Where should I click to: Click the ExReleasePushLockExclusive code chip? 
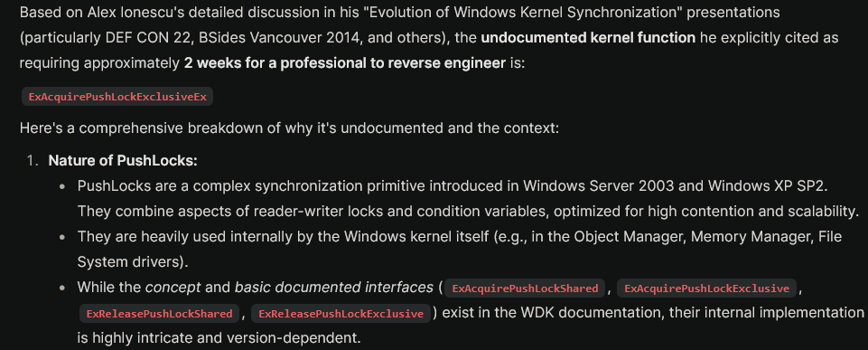[341, 314]
